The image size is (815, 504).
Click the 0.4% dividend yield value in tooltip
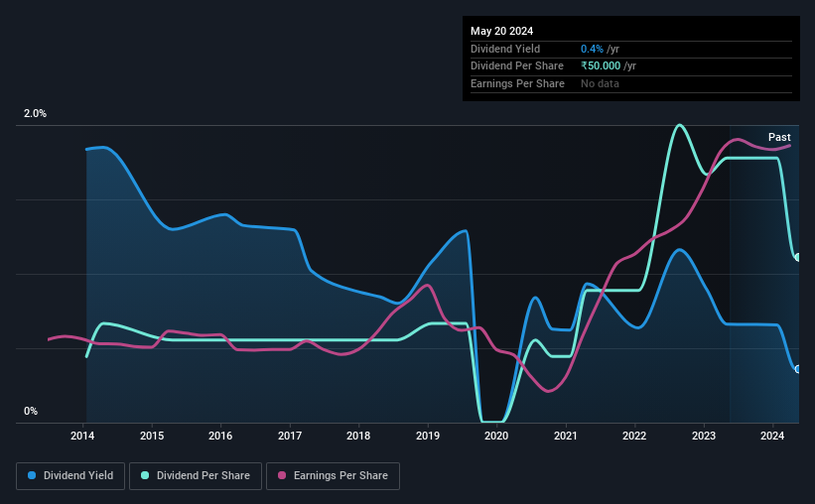pyautogui.click(x=592, y=49)
